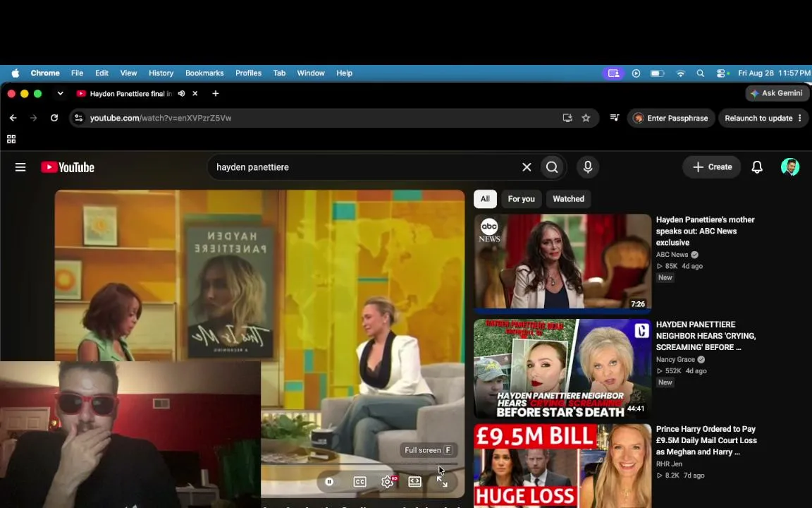Open Prince Harry Ordered to Pay title
Viewport: 812px width, 508px height.
(706, 440)
